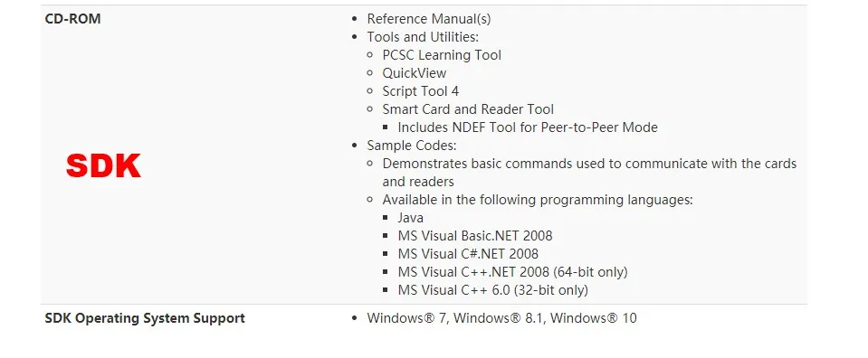Click the Reference Manual(s) list item
Viewport: 868px width, 358px height.
[x=429, y=19]
